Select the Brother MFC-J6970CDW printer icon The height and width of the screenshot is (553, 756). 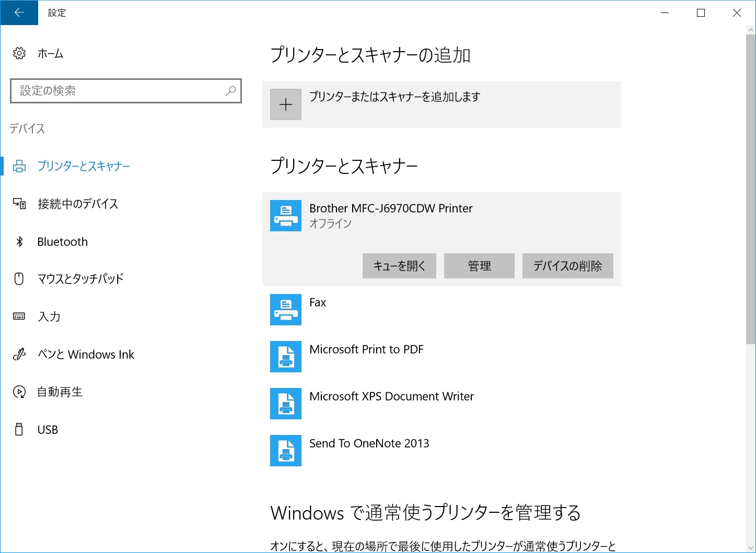point(286,216)
